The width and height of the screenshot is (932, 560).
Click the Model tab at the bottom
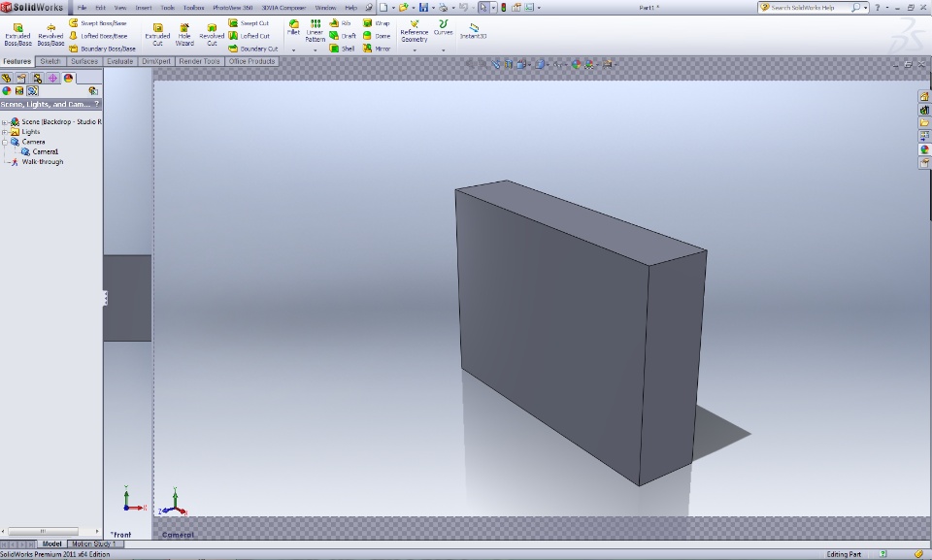click(51, 544)
